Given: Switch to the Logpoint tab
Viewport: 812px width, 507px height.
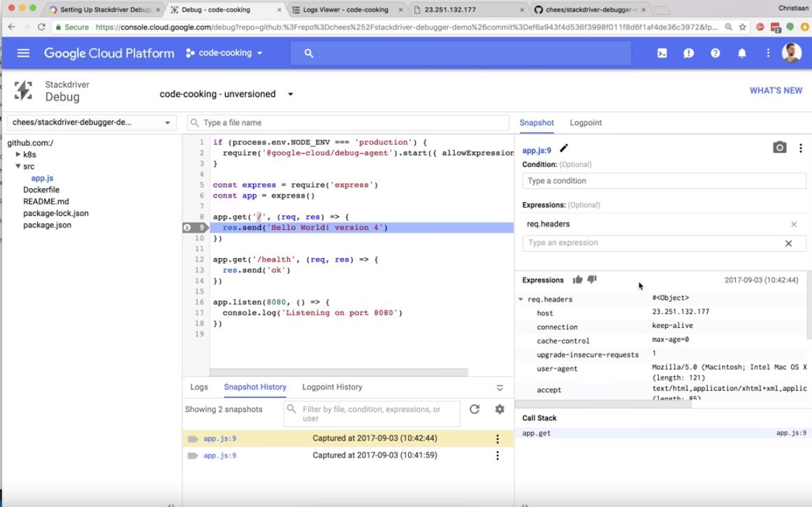Looking at the screenshot, I should pos(586,123).
